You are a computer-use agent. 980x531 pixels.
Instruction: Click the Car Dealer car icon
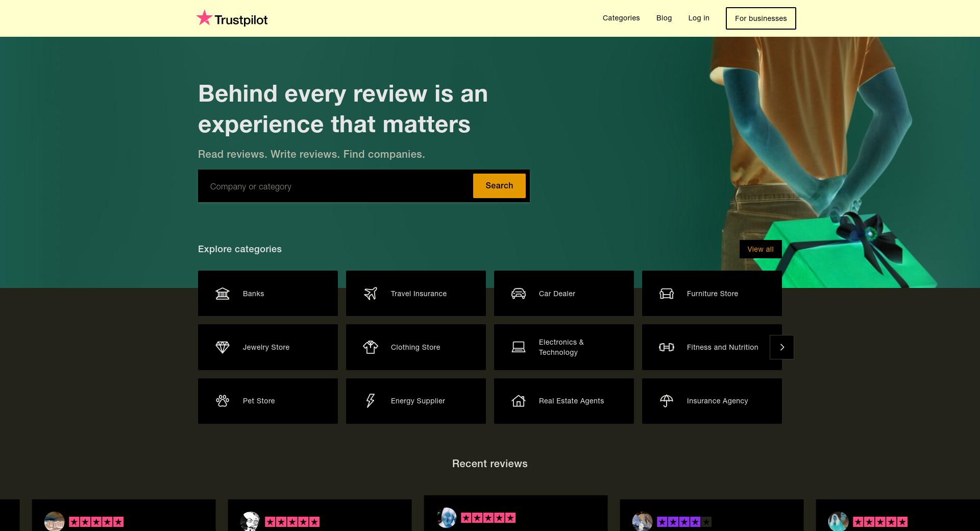519,294
